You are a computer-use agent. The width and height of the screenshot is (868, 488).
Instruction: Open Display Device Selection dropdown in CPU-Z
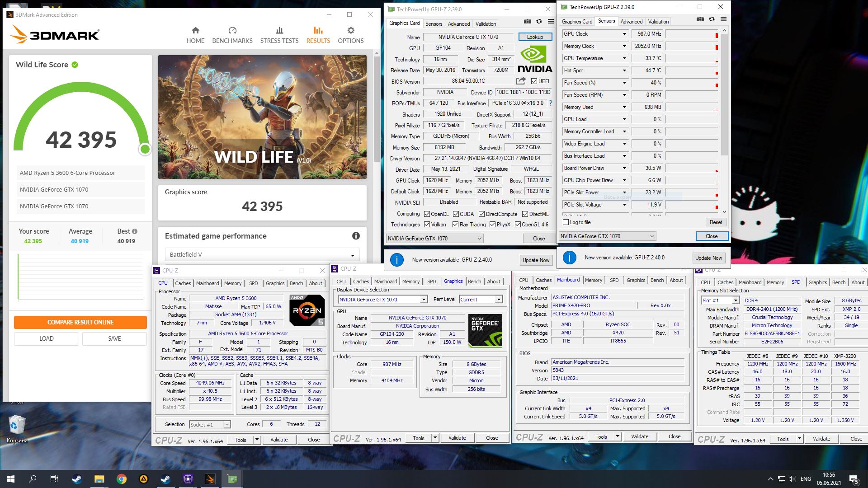(383, 300)
